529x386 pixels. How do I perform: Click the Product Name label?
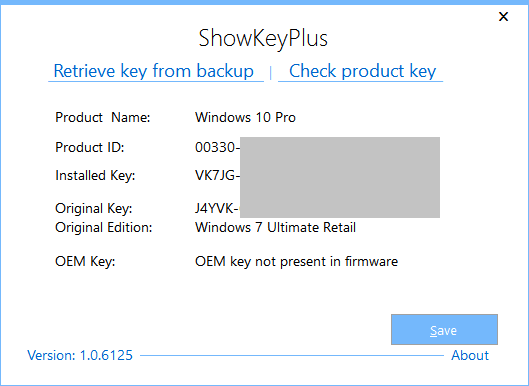point(103,117)
